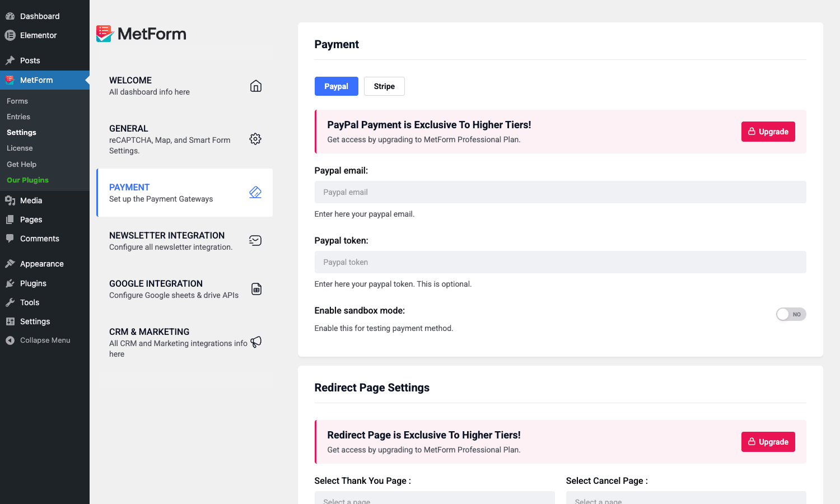The width and height of the screenshot is (840, 504).
Task: Open Elementor menu item
Action: (45, 35)
